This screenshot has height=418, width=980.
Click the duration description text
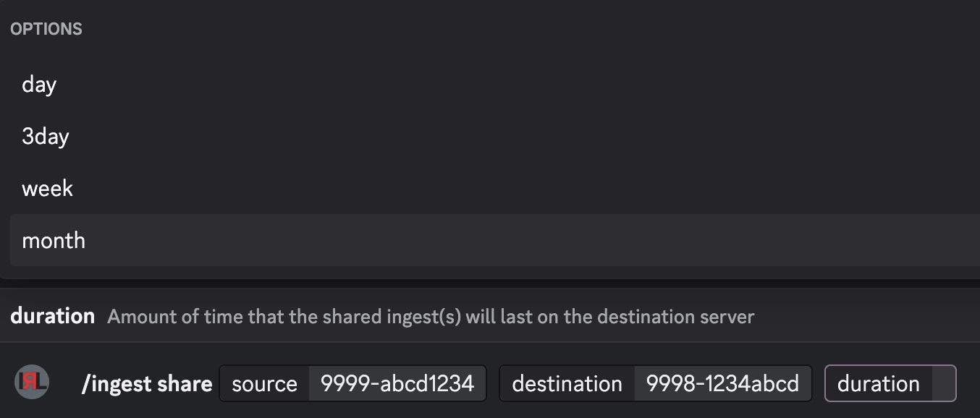point(430,316)
